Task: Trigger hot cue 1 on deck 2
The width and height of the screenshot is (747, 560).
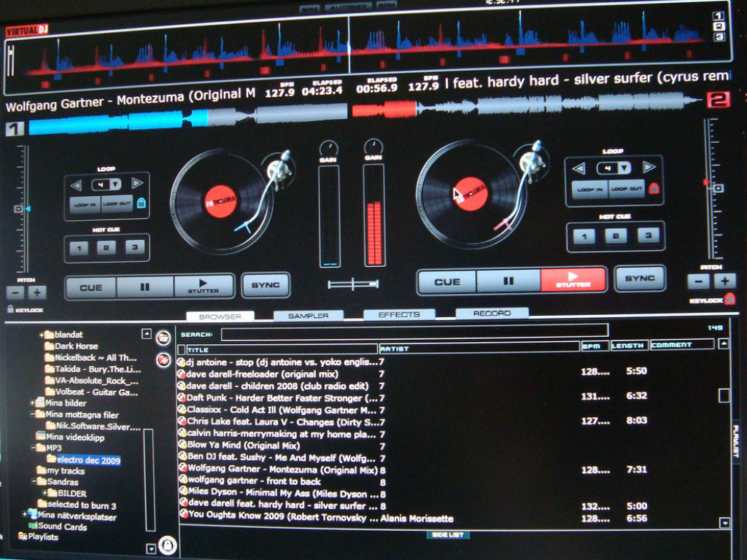Action: click(584, 236)
